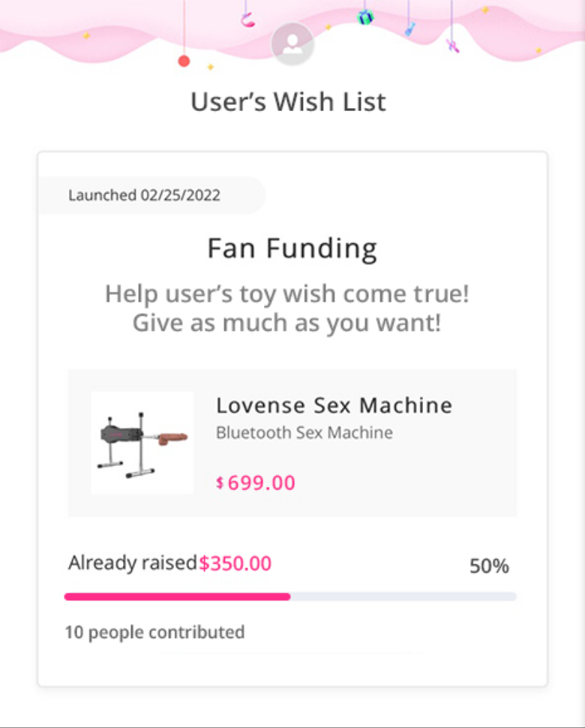Click the dollar sign beside 699.00
This screenshot has width=585, height=728.
click(220, 483)
